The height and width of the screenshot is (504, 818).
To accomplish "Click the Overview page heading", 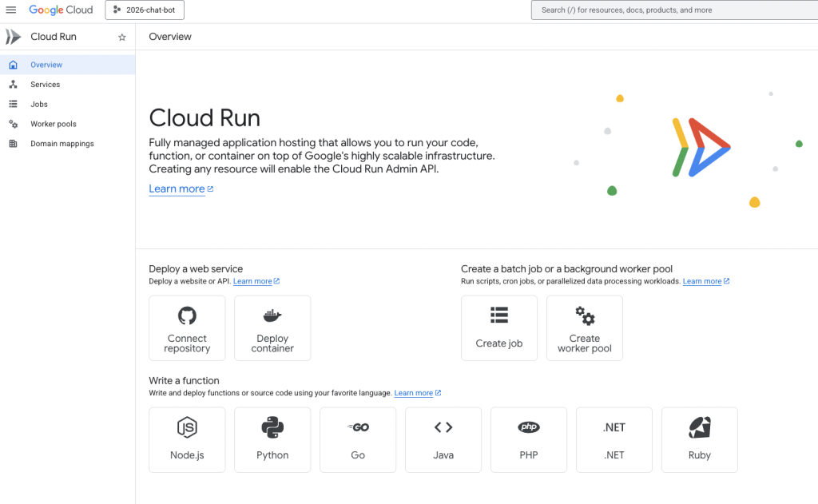I will pos(170,37).
